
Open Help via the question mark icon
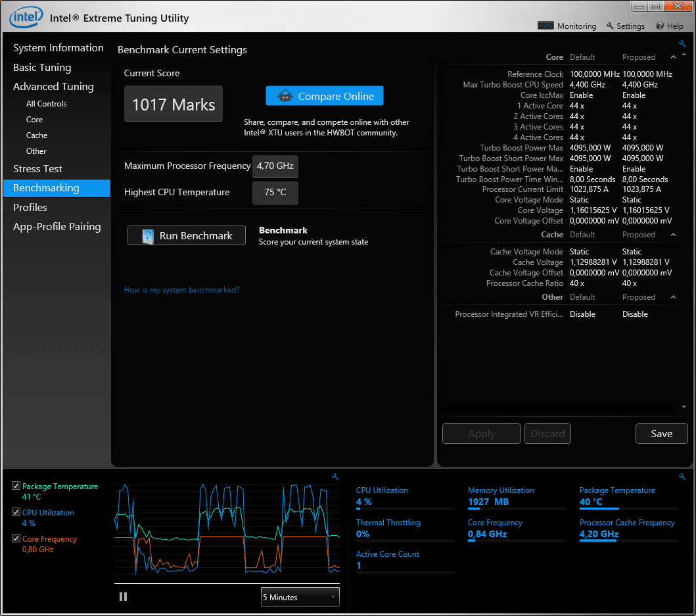pos(668,26)
